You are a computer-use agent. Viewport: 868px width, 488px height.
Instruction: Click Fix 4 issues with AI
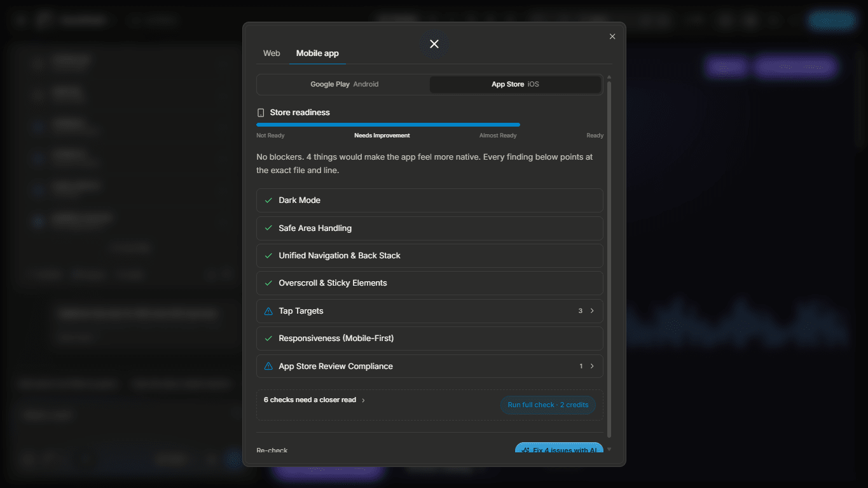(x=559, y=449)
